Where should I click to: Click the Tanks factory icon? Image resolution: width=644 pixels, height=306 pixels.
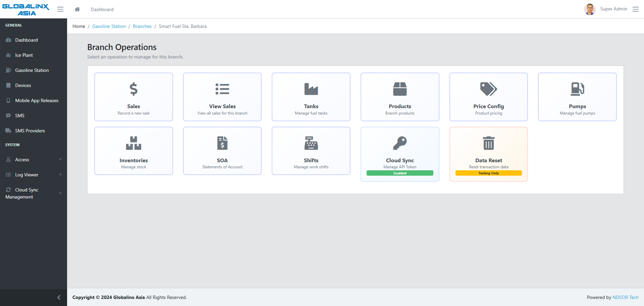pos(311,89)
